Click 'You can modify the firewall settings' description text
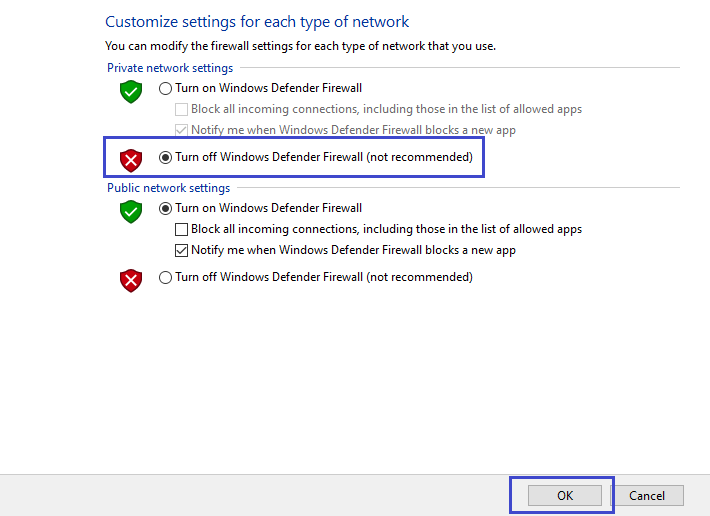 point(300,46)
